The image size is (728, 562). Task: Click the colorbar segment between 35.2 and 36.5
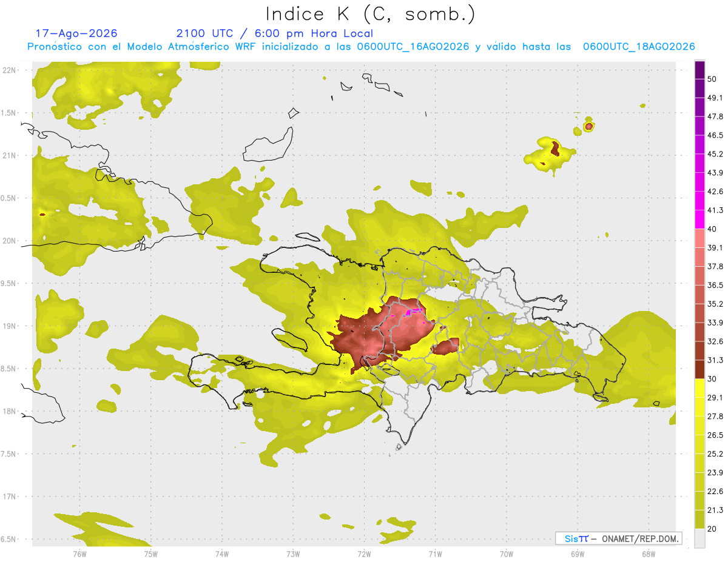[x=699, y=295]
